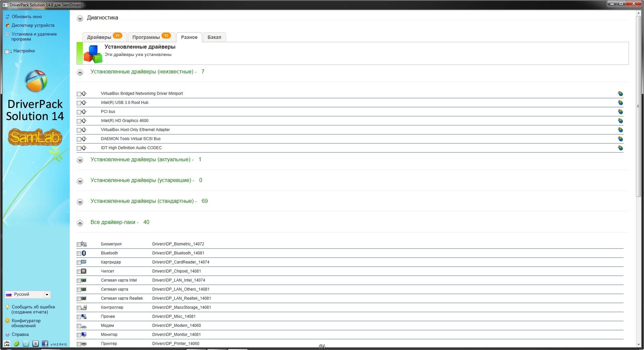Click the colored cubes Installed drivers icon
Viewport: 644px width, 350px height.
[x=93, y=54]
